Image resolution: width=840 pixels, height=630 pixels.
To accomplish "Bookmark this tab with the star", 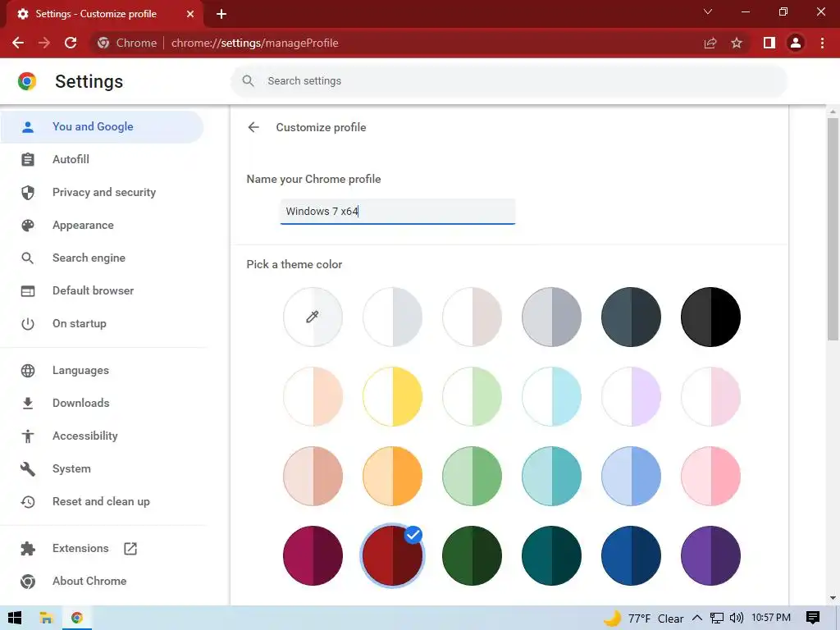I will 737,43.
